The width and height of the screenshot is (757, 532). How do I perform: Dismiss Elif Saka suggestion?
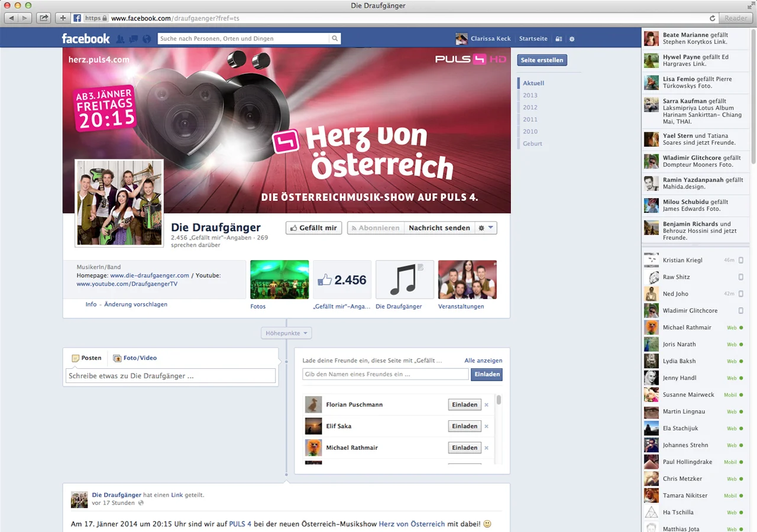(x=487, y=426)
